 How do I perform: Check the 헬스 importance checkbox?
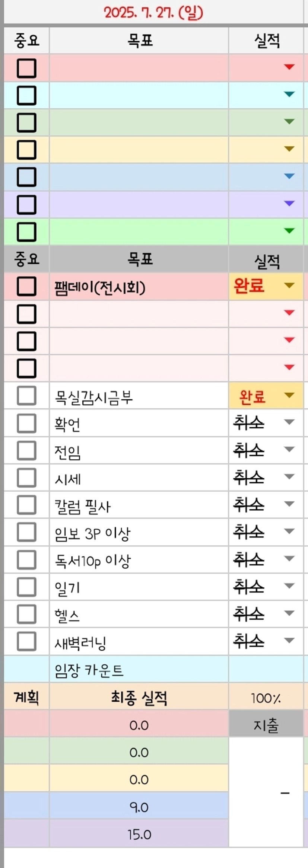(x=26, y=614)
